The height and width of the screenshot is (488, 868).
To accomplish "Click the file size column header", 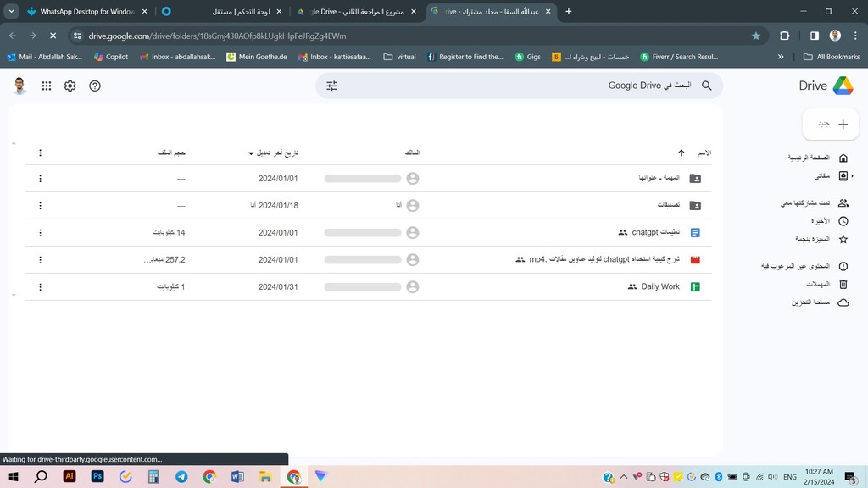I will (171, 152).
